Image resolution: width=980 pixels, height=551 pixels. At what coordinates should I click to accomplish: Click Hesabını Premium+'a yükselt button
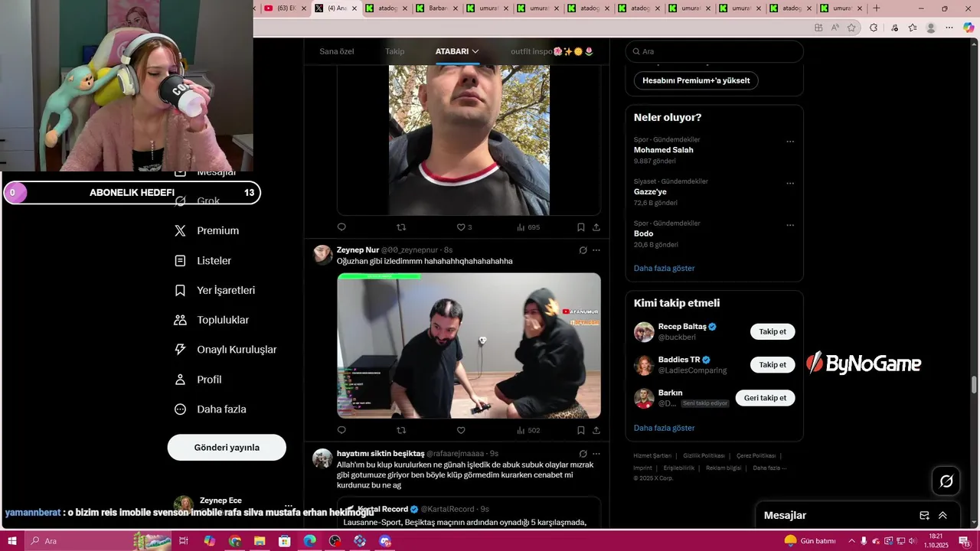coord(696,80)
